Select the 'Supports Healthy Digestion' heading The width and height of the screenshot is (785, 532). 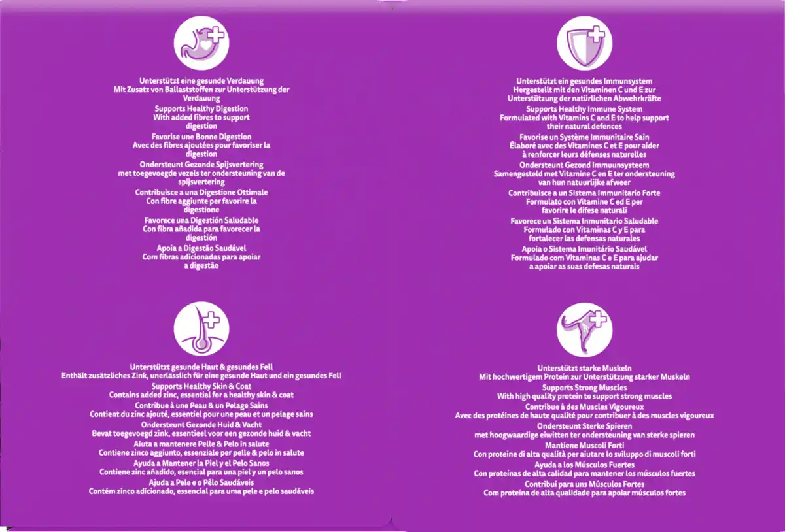click(201, 108)
